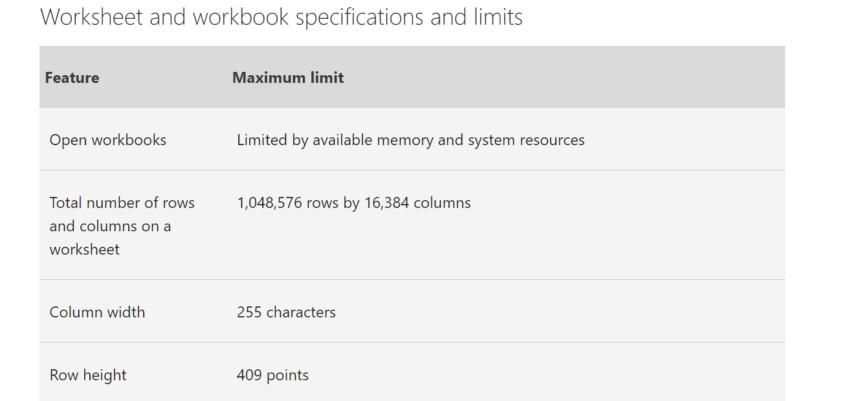This screenshot has width=868, height=401.
Task: Click the word "workbook" in the heading
Action: click(x=241, y=17)
